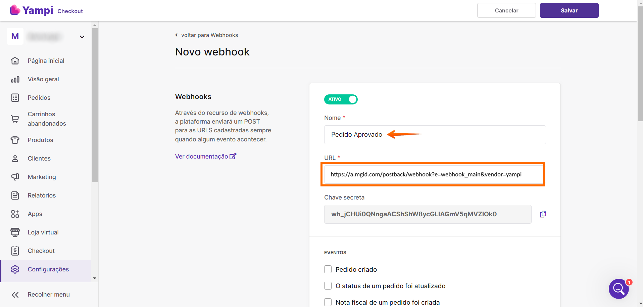Check the Pedido criado event checkbox
The width and height of the screenshot is (644, 307).
coord(328,269)
